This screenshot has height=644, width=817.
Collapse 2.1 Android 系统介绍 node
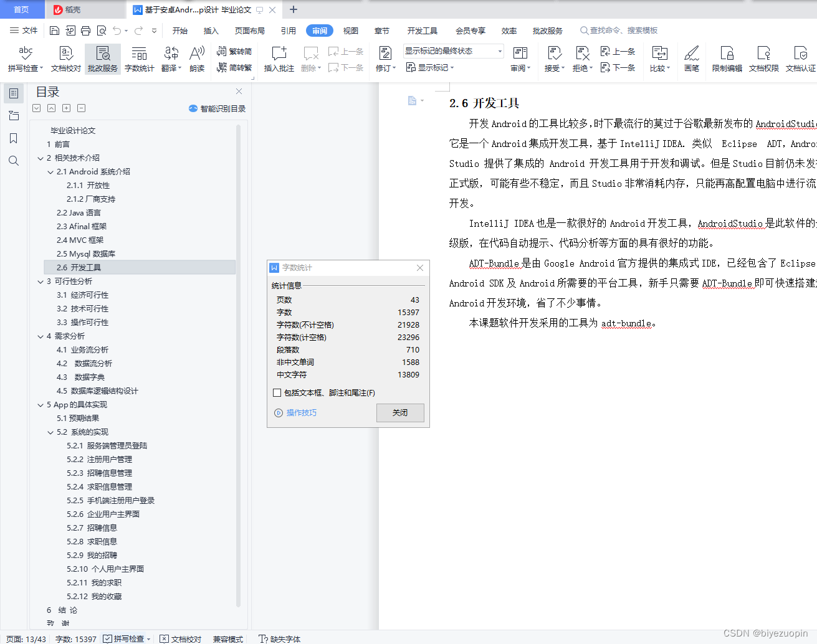pos(50,172)
